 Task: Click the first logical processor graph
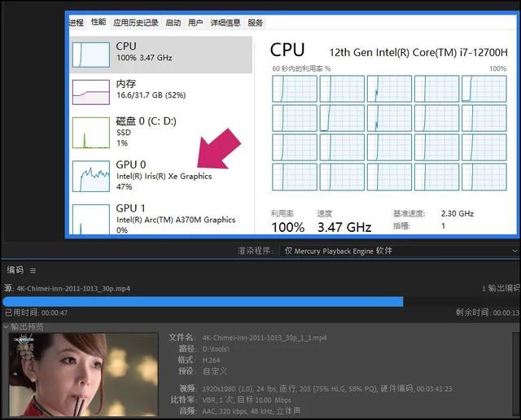pyautogui.click(x=295, y=89)
